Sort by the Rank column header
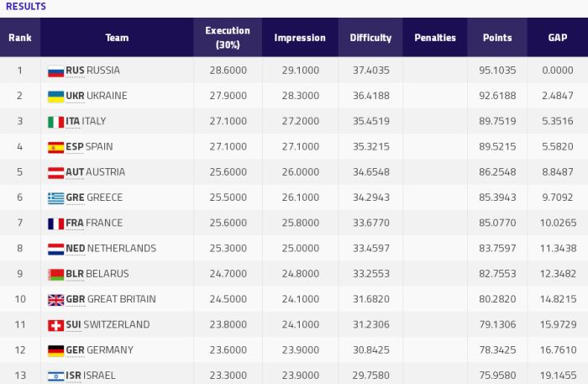 point(19,38)
